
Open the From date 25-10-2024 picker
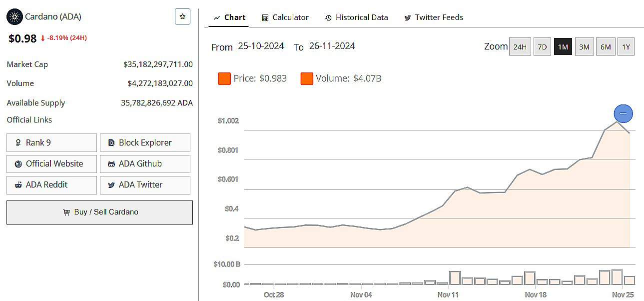tap(261, 46)
